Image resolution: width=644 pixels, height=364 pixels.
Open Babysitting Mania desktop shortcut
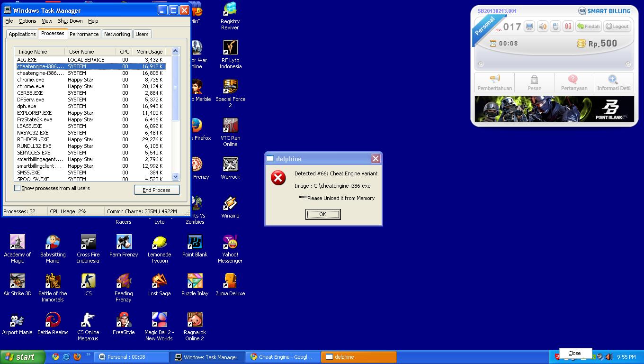tap(53, 249)
